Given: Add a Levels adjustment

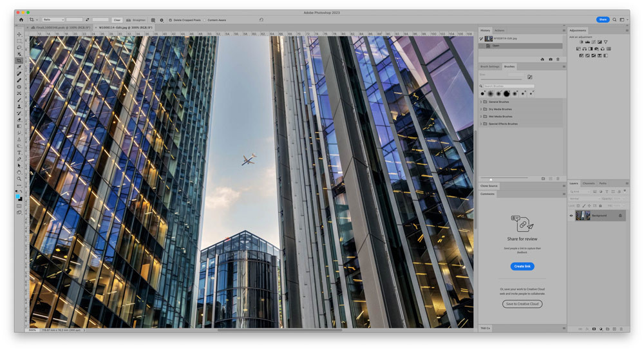Looking at the screenshot, I should tap(587, 42).
